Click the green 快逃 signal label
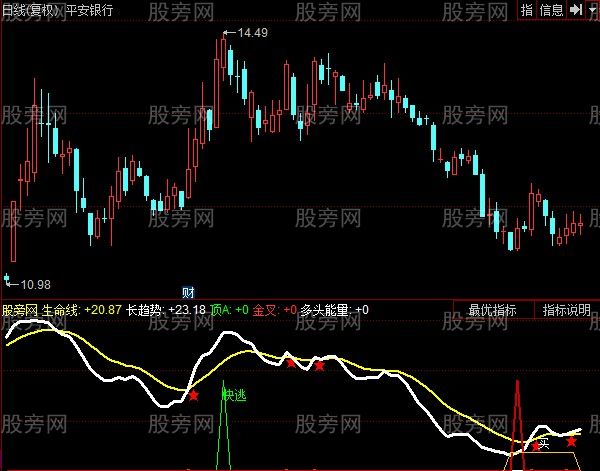The height and width of the screenshot is (471, 600). [x=233, y=394]
